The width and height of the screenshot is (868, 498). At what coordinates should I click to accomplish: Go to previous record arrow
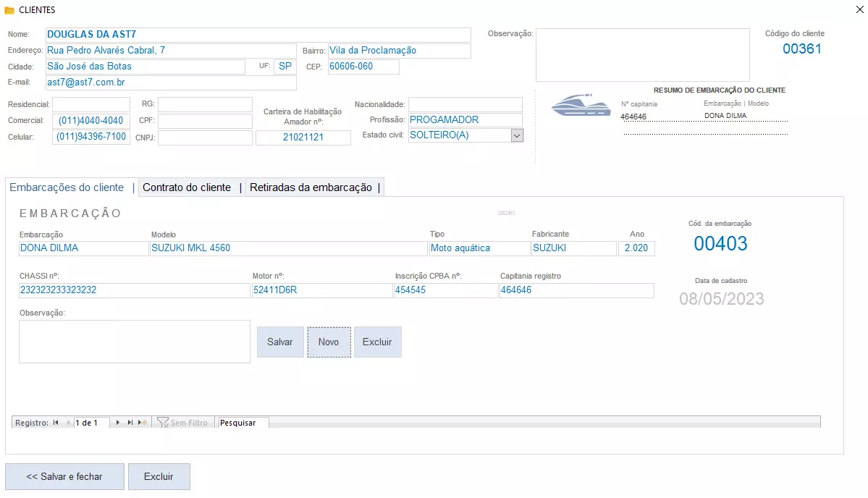68,423
